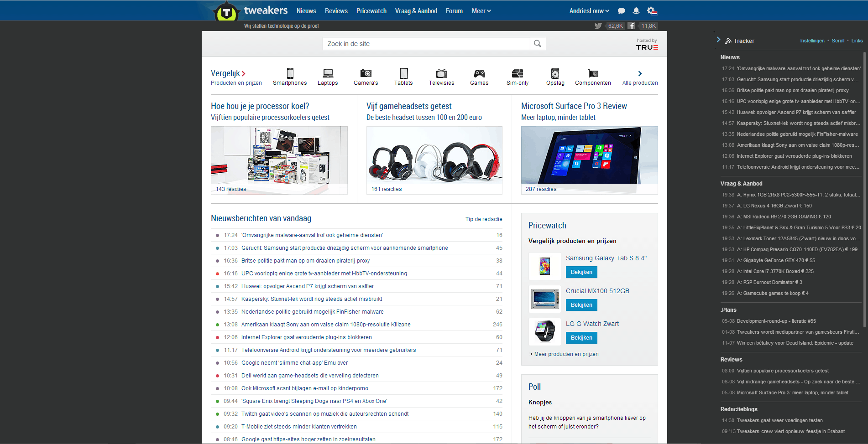Viewport: 868px width, 444px height.
Task: Open the notifications bell icon
Action: 636,10
